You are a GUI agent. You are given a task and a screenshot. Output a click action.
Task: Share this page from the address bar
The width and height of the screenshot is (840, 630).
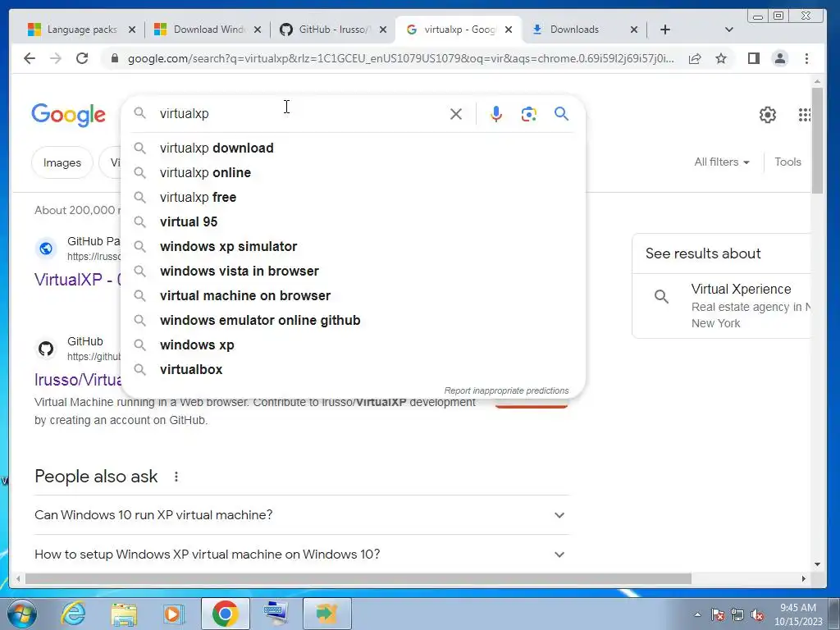point(695,58)
